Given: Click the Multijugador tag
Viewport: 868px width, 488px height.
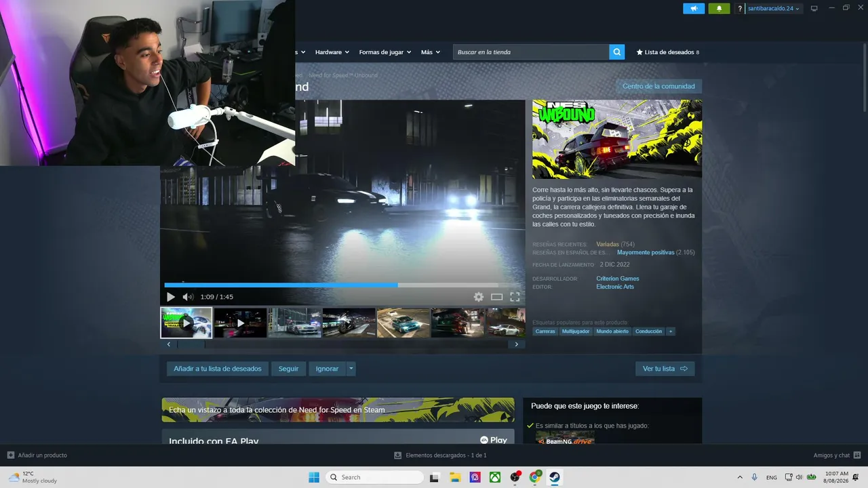Looking at the screenshot, I should coord(576,331).
